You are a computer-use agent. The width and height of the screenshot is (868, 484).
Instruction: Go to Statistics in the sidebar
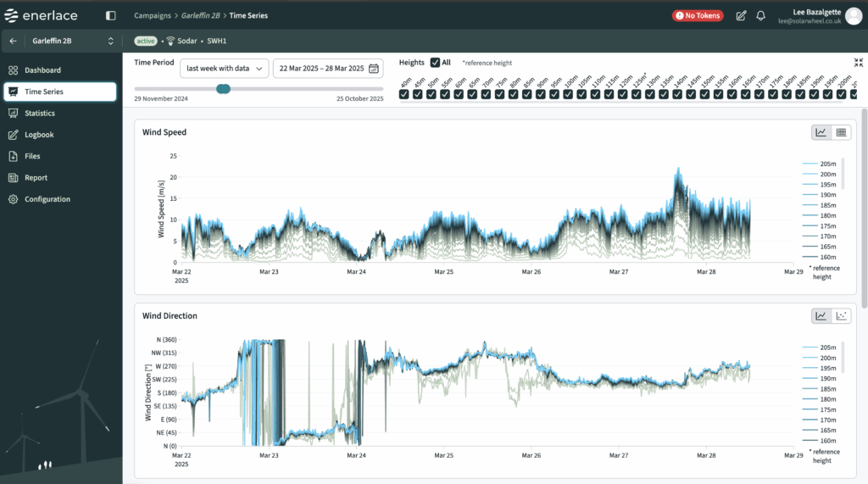coord(40,114)
